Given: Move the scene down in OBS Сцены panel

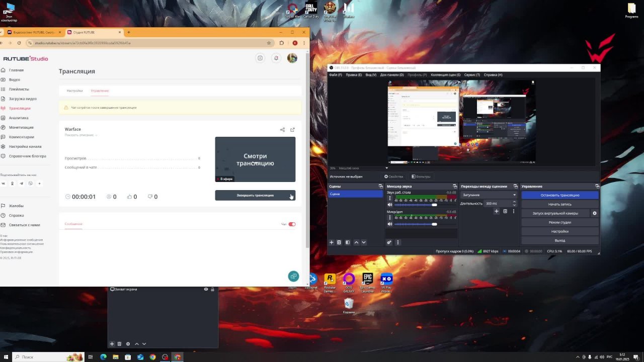Looking at the screenshot, I should (364, 242).
